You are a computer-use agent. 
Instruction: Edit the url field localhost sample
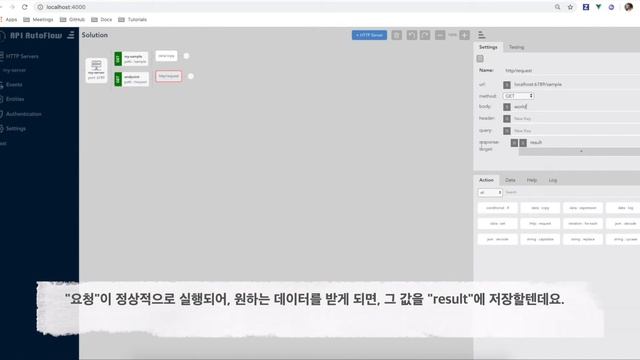(576, 84)
